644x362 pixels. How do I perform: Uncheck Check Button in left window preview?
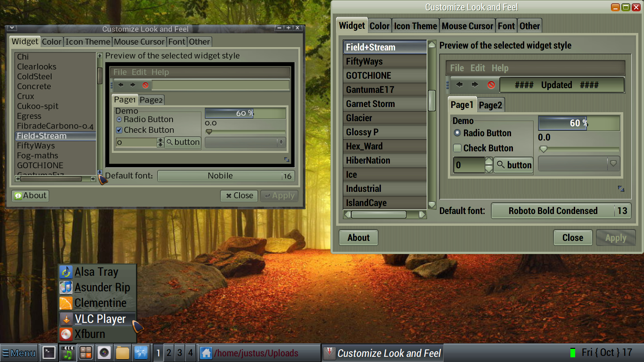[x=145, y=130]
